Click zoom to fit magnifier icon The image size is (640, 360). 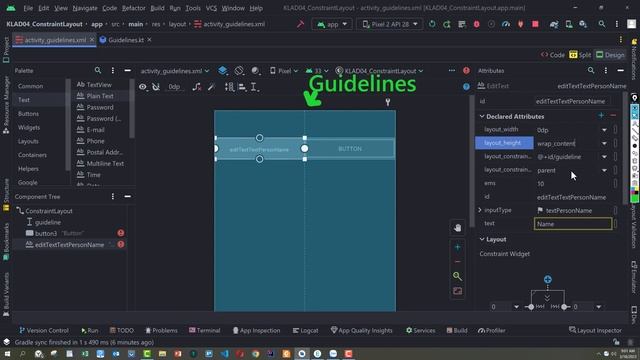[458, 276]
